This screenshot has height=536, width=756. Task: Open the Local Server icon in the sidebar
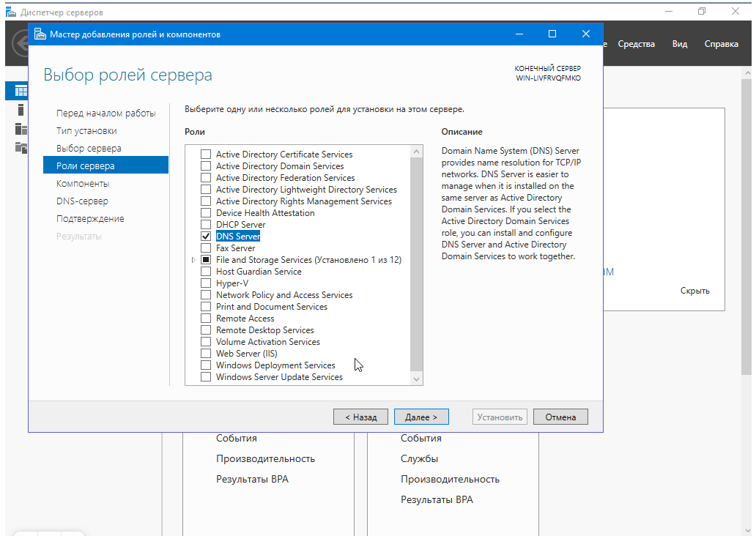(x=21, y=110)
